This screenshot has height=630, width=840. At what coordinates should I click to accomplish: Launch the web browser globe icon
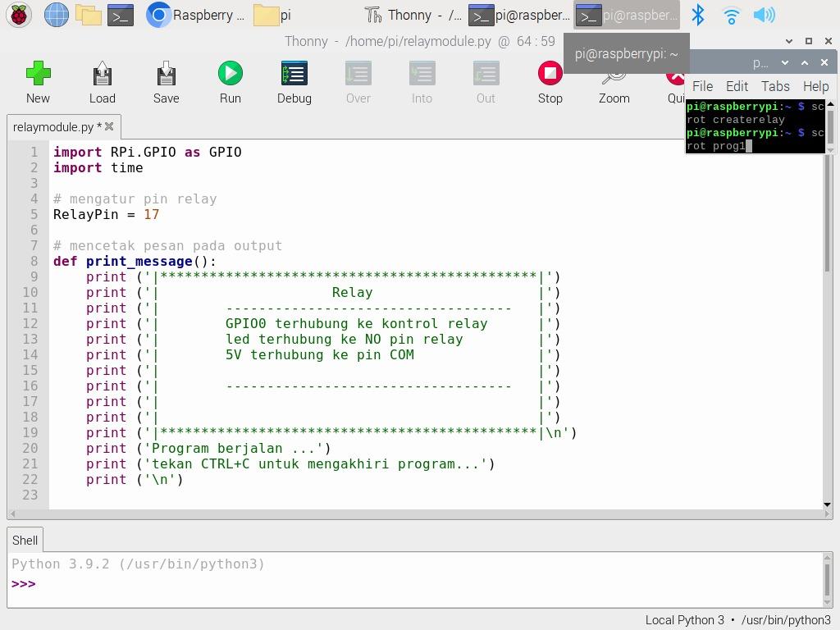[57, 15]
